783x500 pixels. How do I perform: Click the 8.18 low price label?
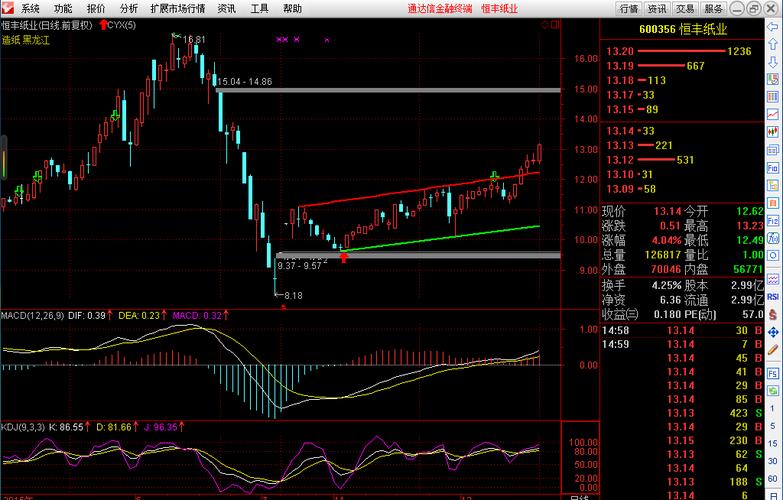[x=293, y=296]
